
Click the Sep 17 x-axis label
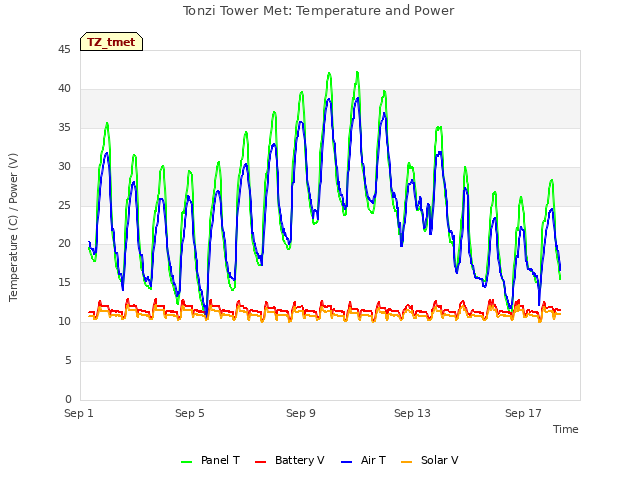(x=523, y=413)
